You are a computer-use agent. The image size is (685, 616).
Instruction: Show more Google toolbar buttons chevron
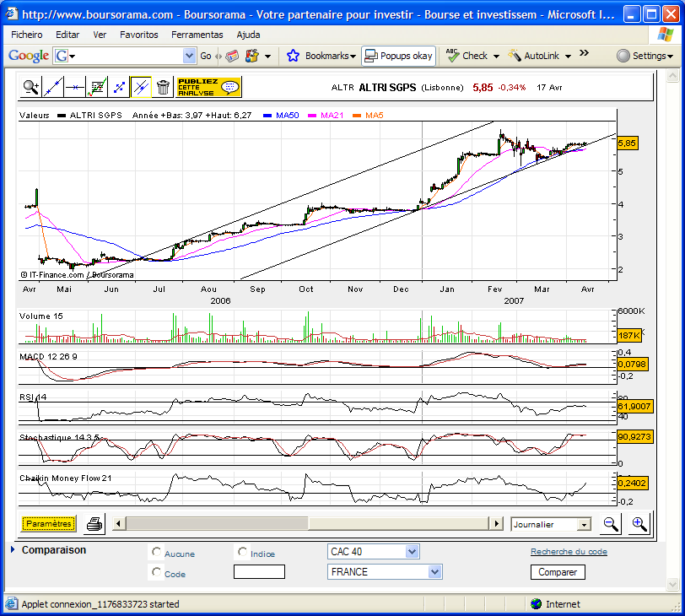pyautogui.click(x=584, y=53)
